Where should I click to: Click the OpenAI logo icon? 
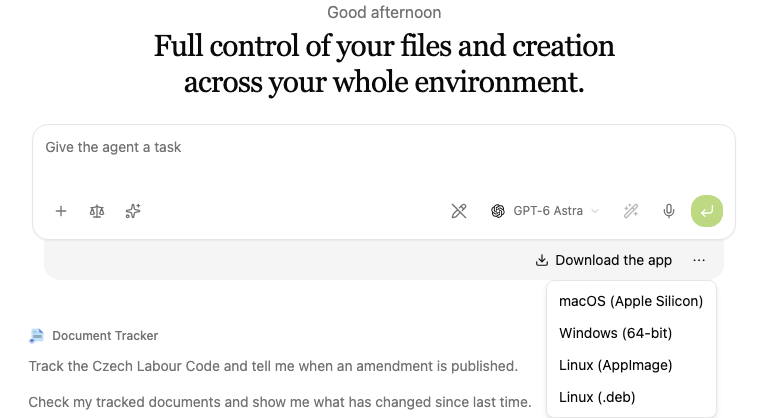click(x=498, y=211)
